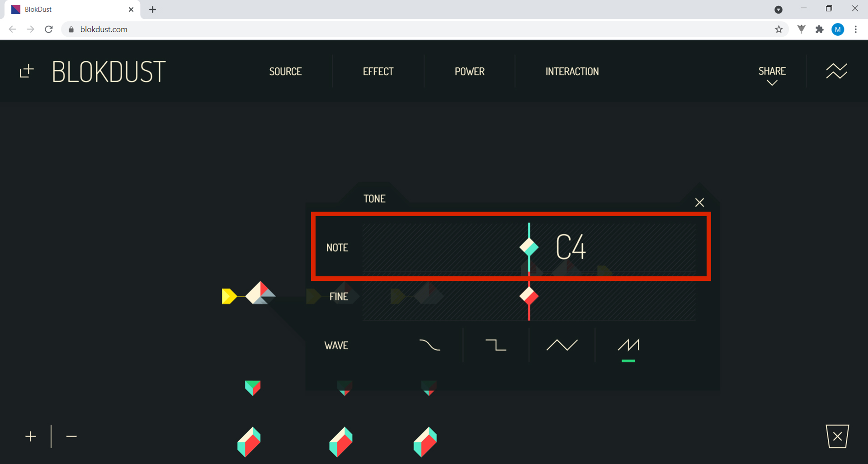Click the FINE tuning diamond handle
Screen dimensions: 868x464
pyautogui.click(x=529, y=296)
